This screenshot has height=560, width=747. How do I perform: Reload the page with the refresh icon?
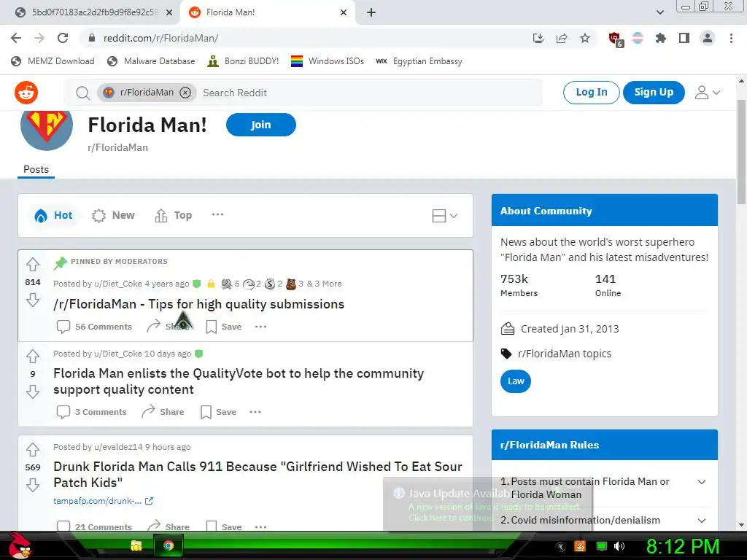pyautogui.click(x=63, y=38)
